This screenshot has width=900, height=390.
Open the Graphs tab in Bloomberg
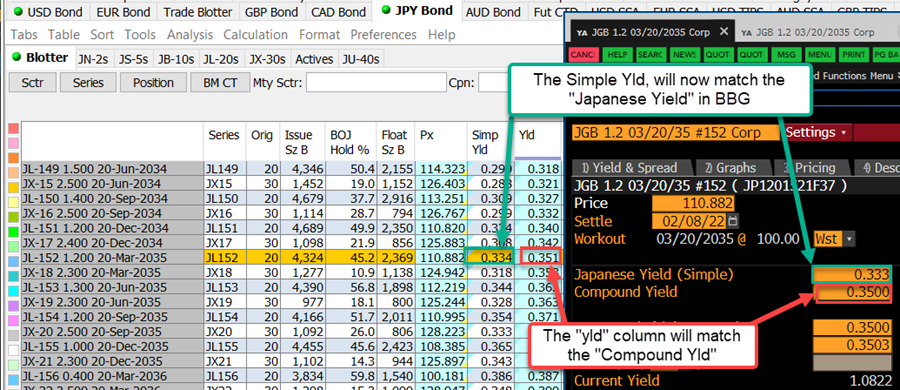click(730, 168)
